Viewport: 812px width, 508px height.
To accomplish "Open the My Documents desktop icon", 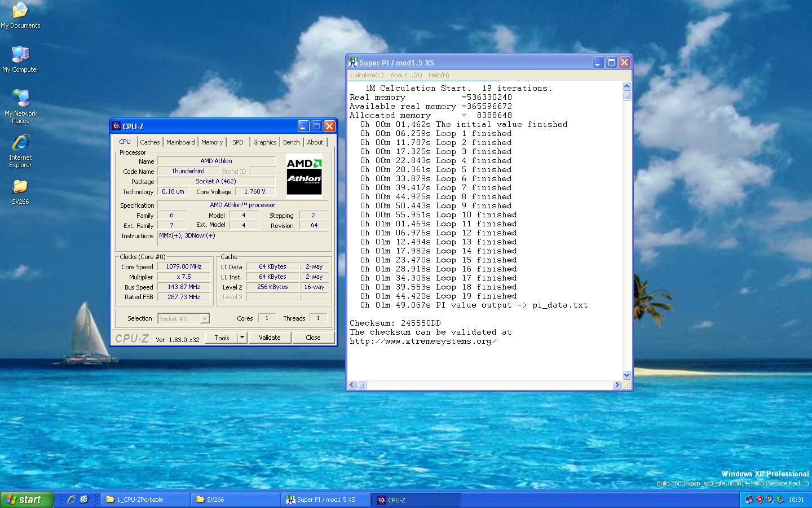I will click(20, 15).
